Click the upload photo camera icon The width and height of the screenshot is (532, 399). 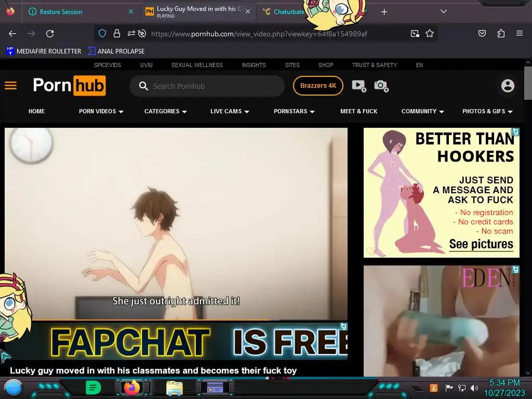pyautogui.click(x=381, y=86)
